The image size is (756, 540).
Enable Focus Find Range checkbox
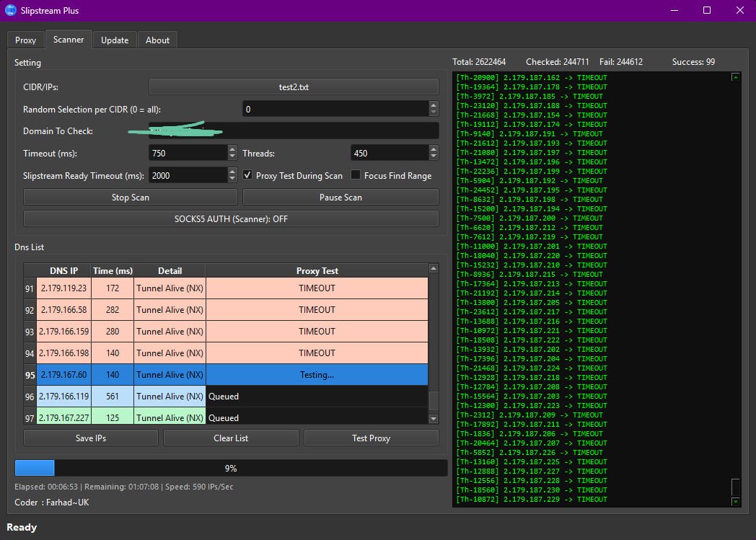356,175
